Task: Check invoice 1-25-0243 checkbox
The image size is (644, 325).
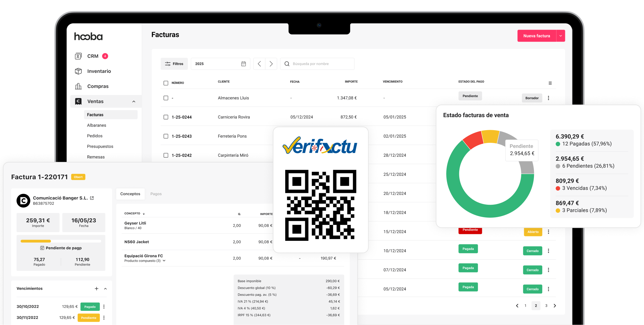Action: pyautogui.click(x=166, y=136)
